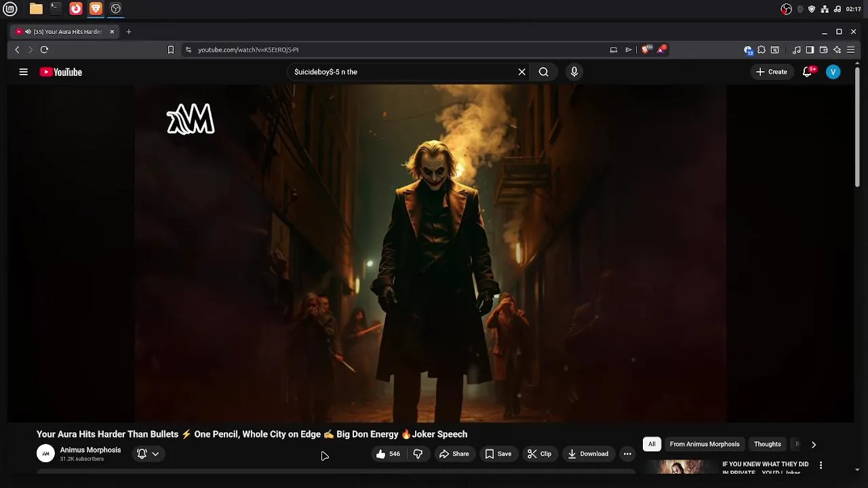Viewport: 868px width, 488px height.
Task: Select the Your Aura Hits Harder tab
Action: coord(64,31)
